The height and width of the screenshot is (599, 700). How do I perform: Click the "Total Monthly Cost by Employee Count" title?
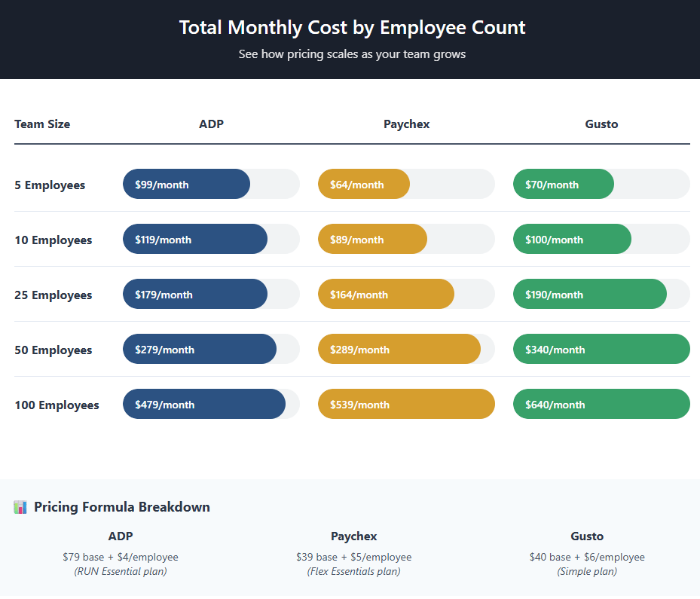(352, 27)
